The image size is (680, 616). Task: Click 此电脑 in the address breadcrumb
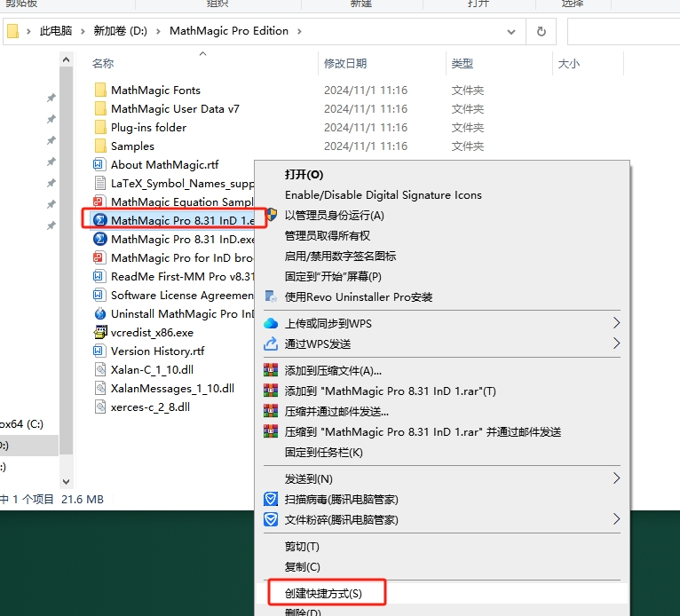(56, 31)
